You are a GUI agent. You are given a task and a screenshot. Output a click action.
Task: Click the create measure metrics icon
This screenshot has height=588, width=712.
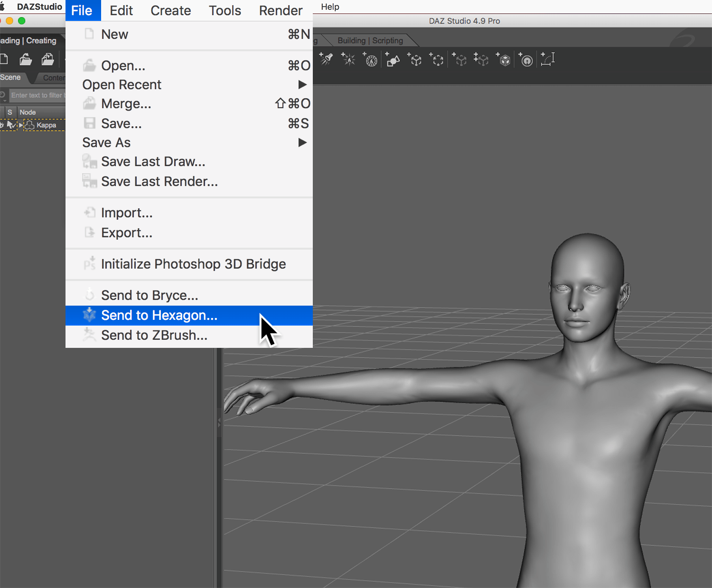point(548,60)
